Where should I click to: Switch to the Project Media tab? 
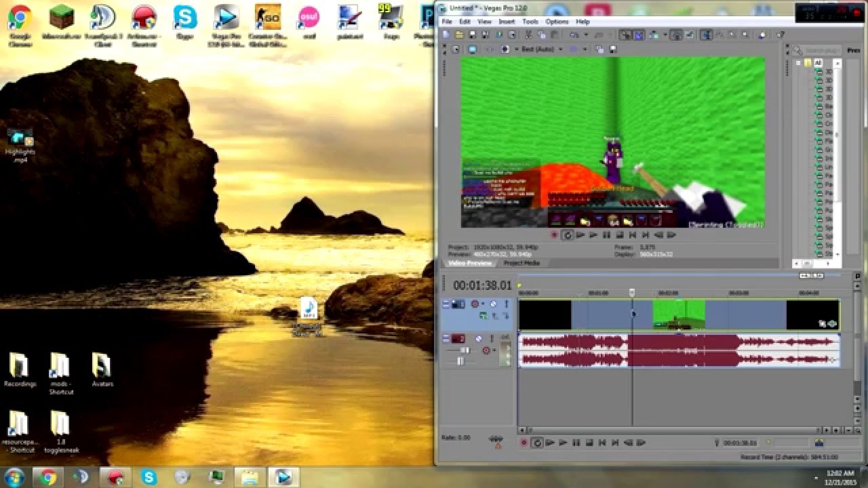click(x=521, y=263)
